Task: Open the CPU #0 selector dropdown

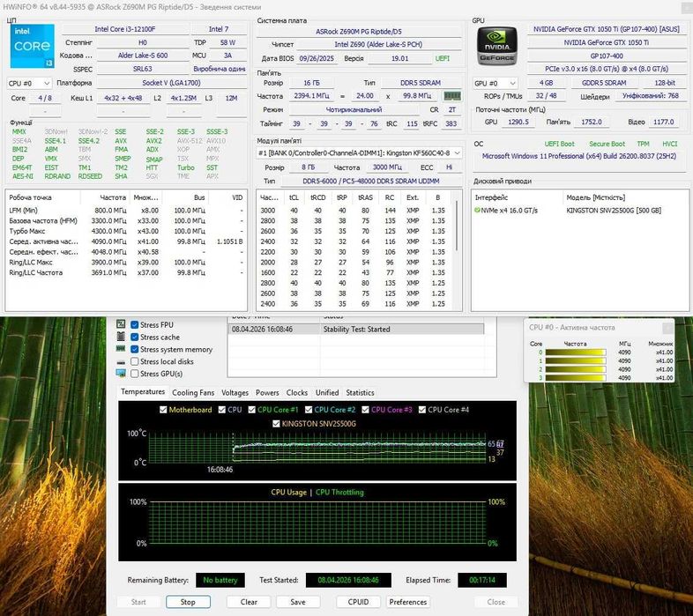Action: click(x=29, y=83)
